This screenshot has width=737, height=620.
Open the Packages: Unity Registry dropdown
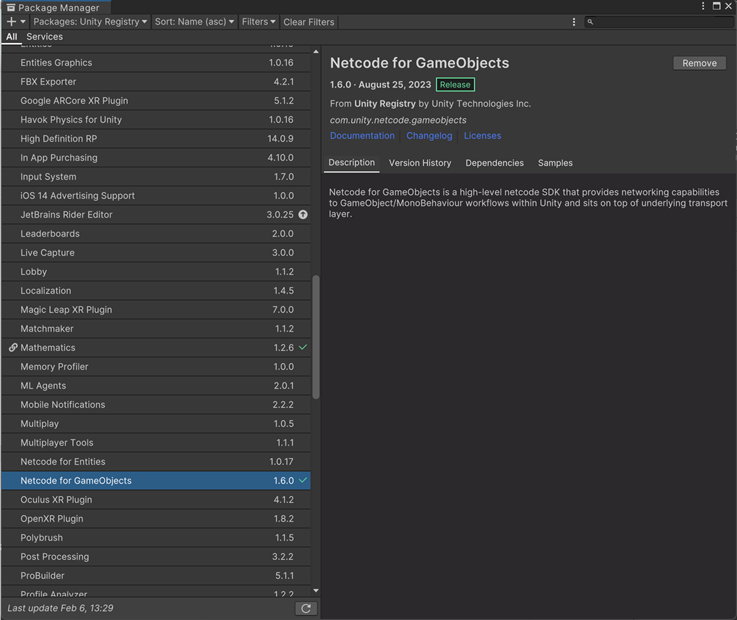click(90, 21)
